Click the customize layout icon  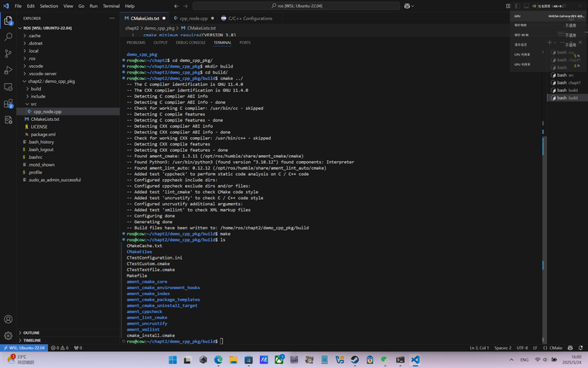(x=508, y=6)
